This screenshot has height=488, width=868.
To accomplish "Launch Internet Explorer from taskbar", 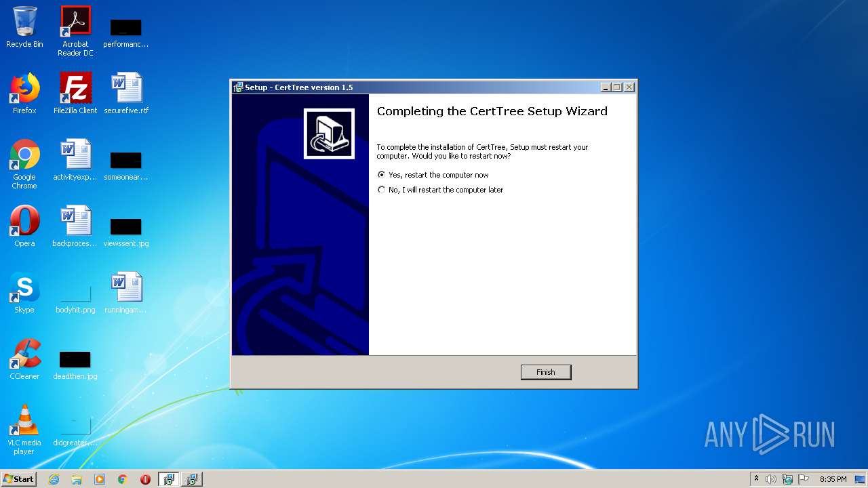I will [x=54, y=479].
